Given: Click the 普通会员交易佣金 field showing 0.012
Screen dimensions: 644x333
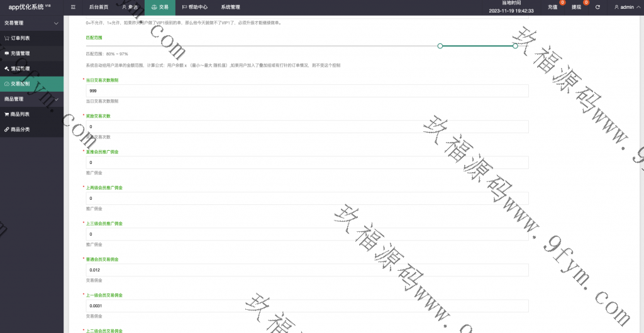Looking at the screenshot, I should coord(307,270).
